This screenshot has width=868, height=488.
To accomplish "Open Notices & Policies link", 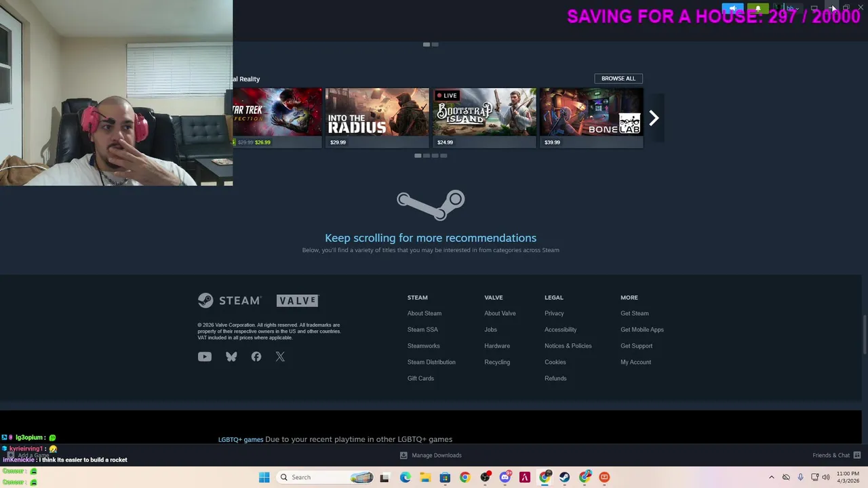I will click(x=568, y=346).
